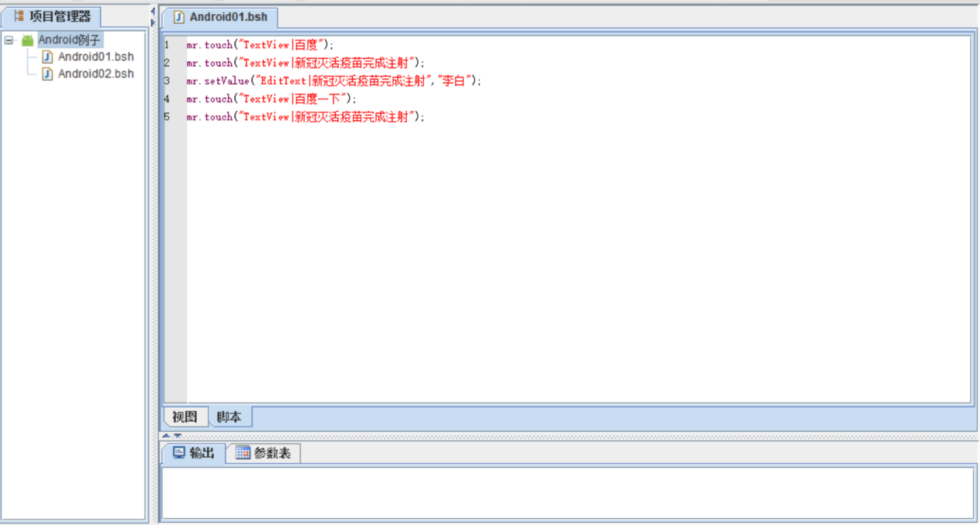Click the Android robot icon in project tree

[28, 40]
